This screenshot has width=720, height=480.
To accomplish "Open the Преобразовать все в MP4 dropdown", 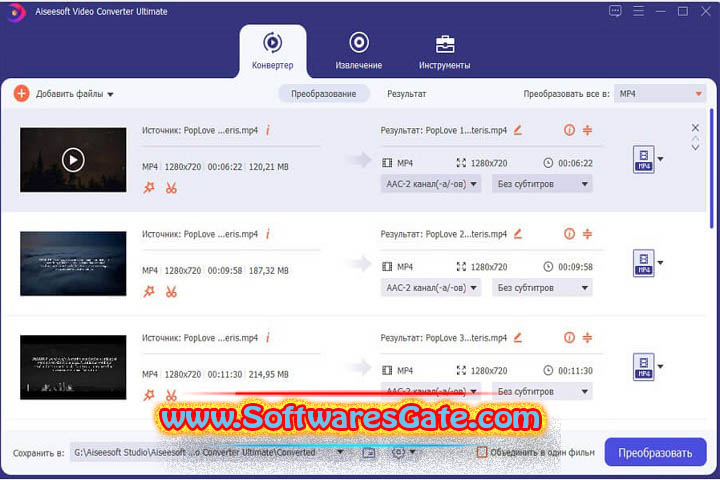I will click(660, 94).
